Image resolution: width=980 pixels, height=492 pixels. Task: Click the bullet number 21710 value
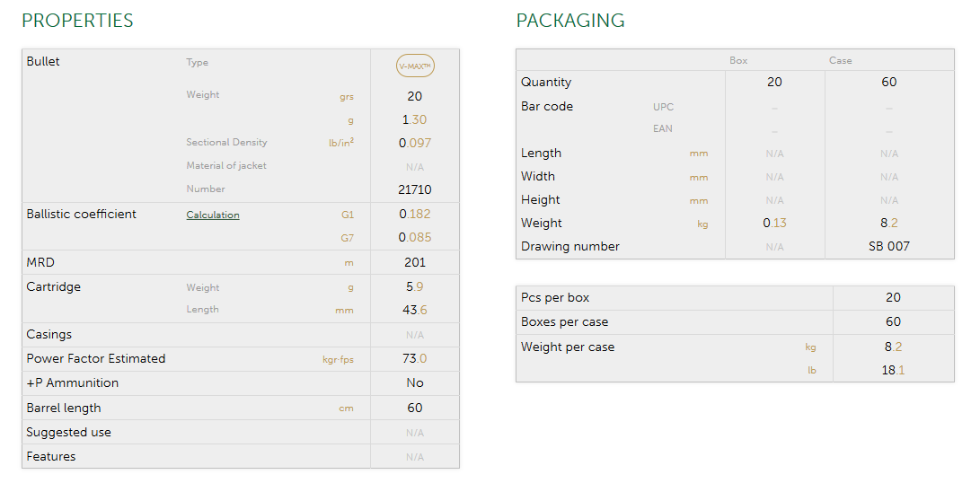coord(415,189)
